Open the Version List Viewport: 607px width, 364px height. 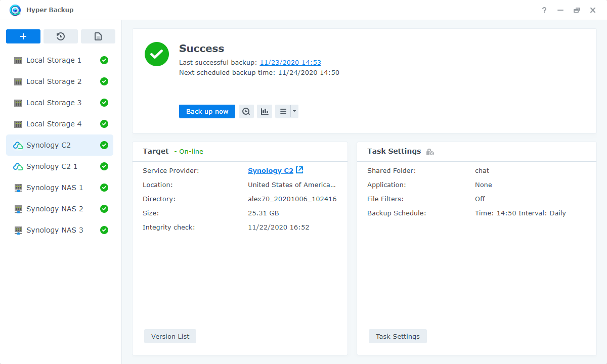coord(170,336)
